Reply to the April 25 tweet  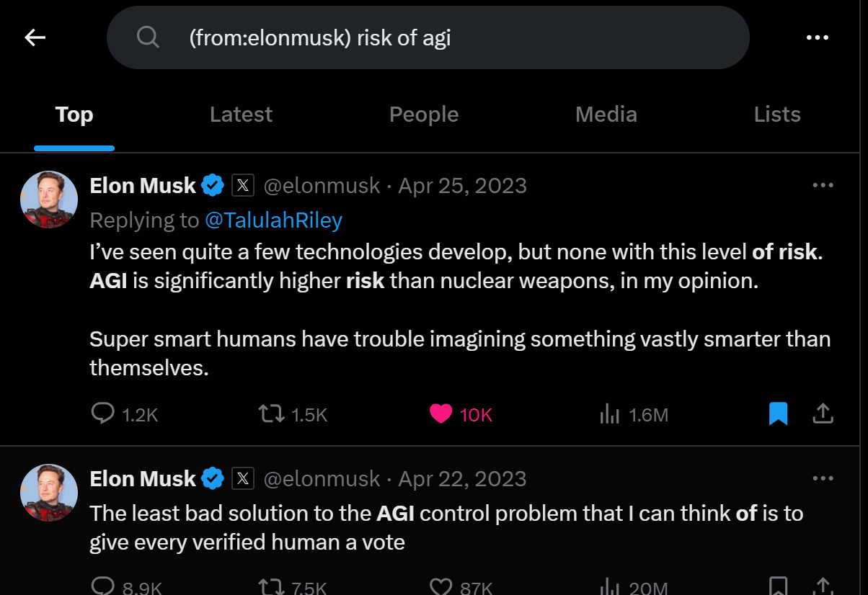point(103,414)
